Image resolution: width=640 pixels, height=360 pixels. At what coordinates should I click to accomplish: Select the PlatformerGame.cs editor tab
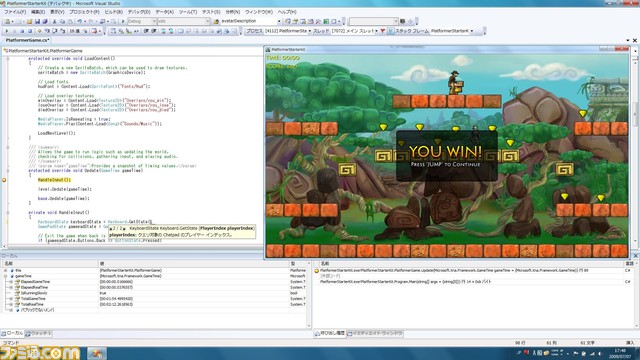tap(27, 40)
